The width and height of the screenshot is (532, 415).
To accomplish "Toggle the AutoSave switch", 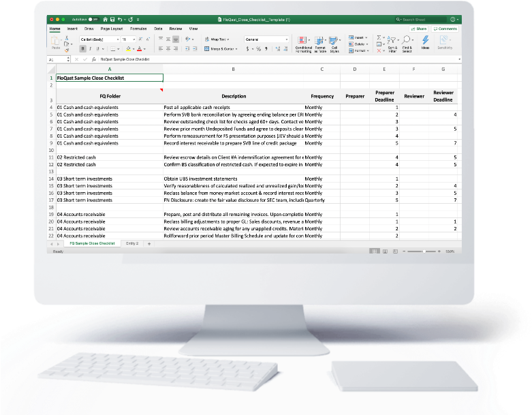I will pyautogui.click(x=93, y=20).
